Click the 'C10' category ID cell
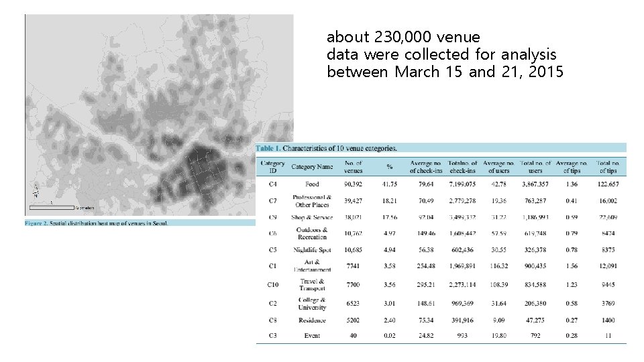This screenshot has height=362, width=644. pyautogui.click(x=273, y=284)
